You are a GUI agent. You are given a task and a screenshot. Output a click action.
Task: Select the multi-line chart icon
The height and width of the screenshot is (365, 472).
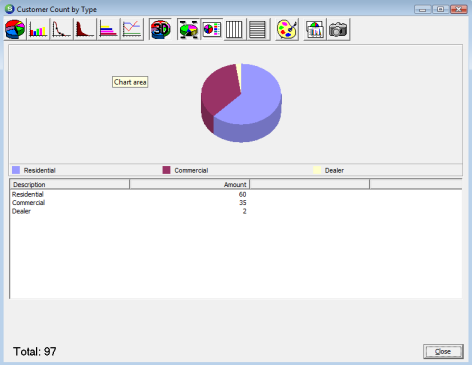pyautogui.click(x=132, y=29)
